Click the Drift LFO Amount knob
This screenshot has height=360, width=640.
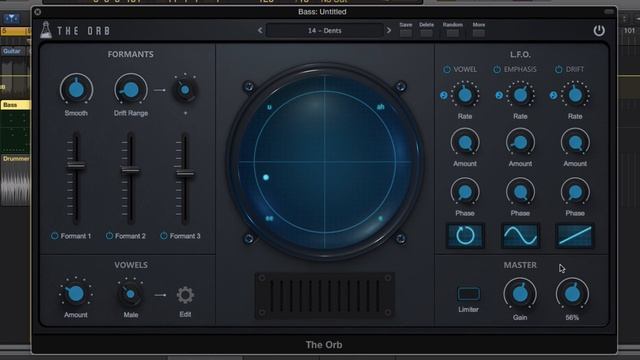tap(575, 142)
